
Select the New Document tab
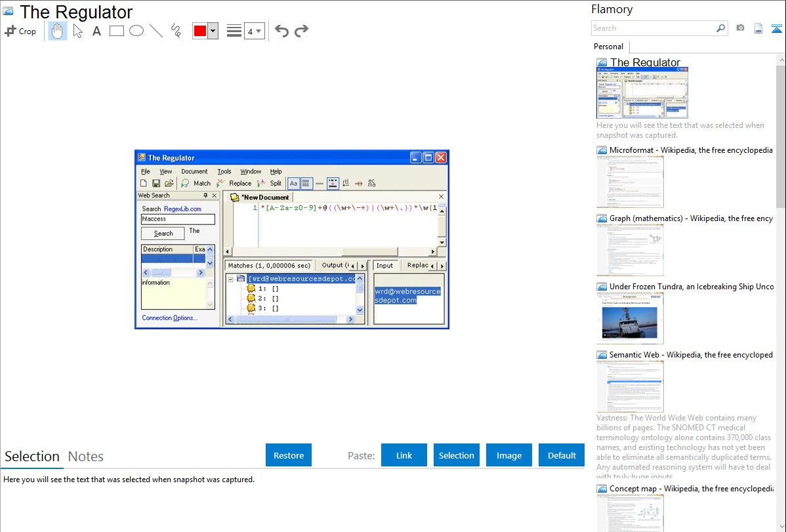click(260, 197)
